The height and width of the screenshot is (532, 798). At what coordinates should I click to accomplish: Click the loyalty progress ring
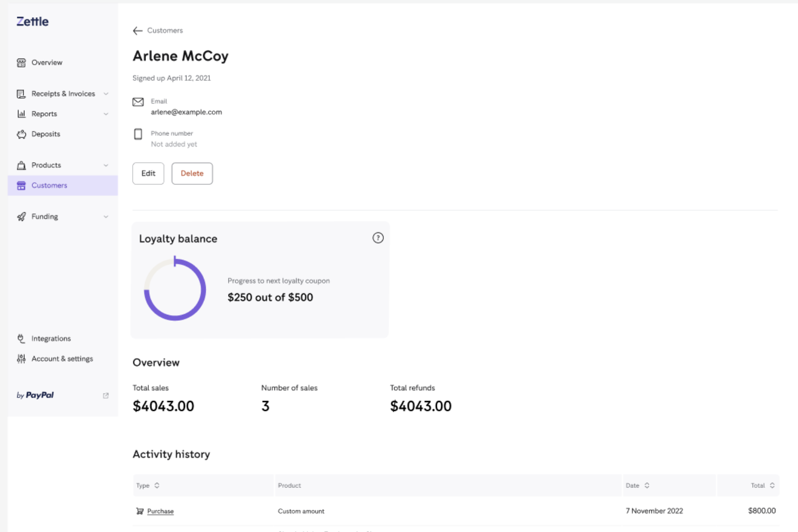pyautogui.click(x=175, y=289)
